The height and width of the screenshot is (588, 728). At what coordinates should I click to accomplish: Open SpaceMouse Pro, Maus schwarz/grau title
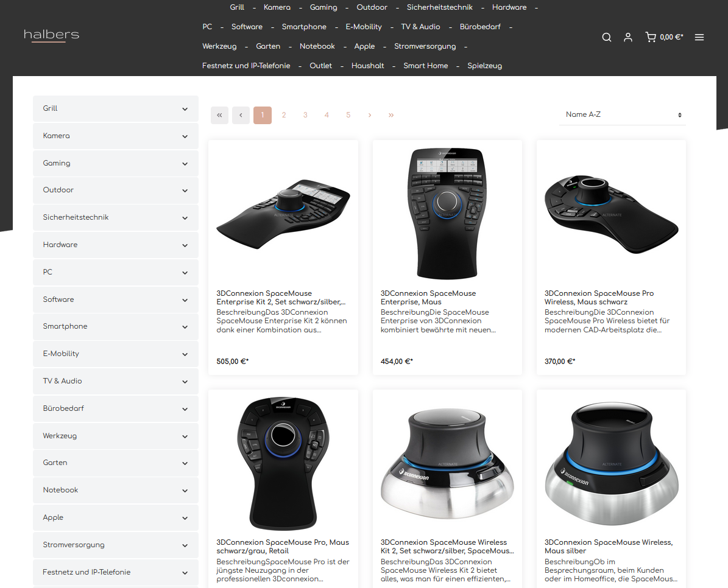[283, 547]
